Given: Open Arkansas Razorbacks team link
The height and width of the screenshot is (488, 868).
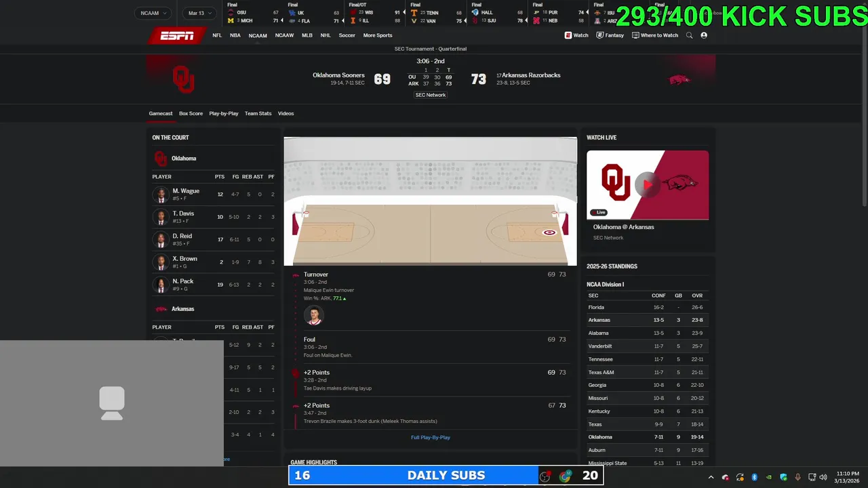Looking at the screenshot, I should (x=531, y=75).
